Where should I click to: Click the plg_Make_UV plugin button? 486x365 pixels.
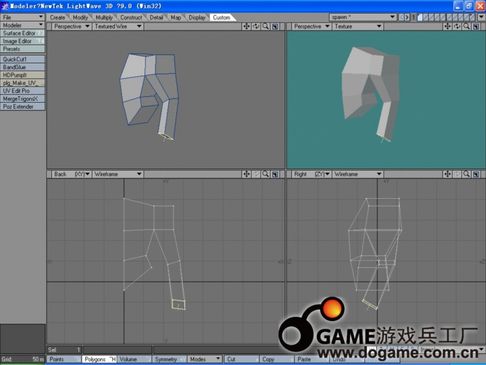point(23,83)
